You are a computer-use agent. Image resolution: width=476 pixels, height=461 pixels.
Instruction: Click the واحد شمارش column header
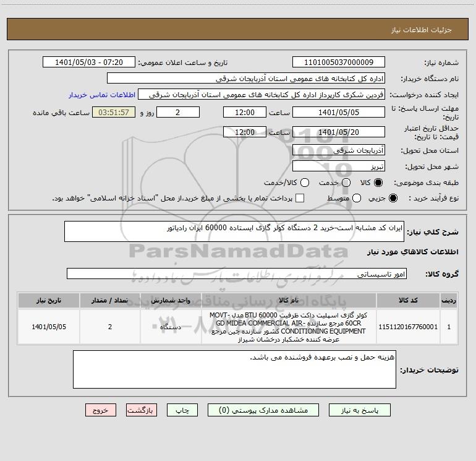tap(171, 301)
